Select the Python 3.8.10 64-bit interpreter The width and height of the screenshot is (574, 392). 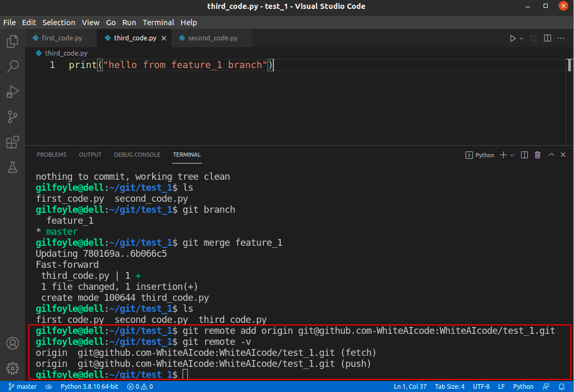pos(89,386)
